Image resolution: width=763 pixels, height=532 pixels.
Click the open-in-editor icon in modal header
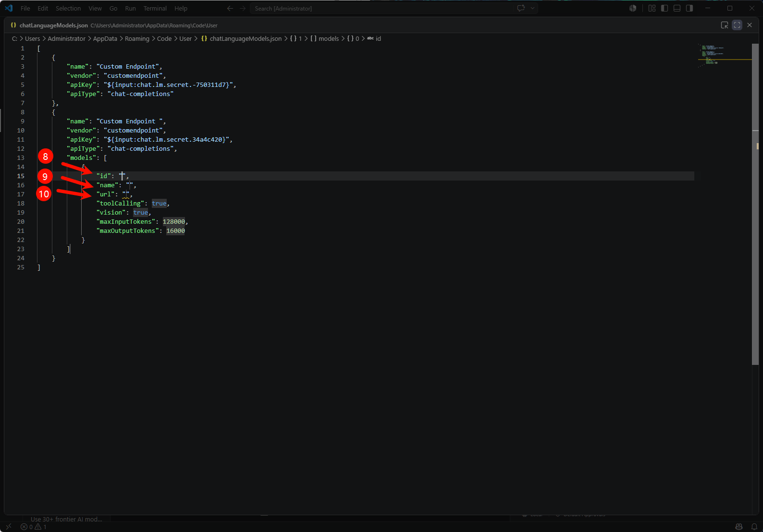click(x=725, y=25)
